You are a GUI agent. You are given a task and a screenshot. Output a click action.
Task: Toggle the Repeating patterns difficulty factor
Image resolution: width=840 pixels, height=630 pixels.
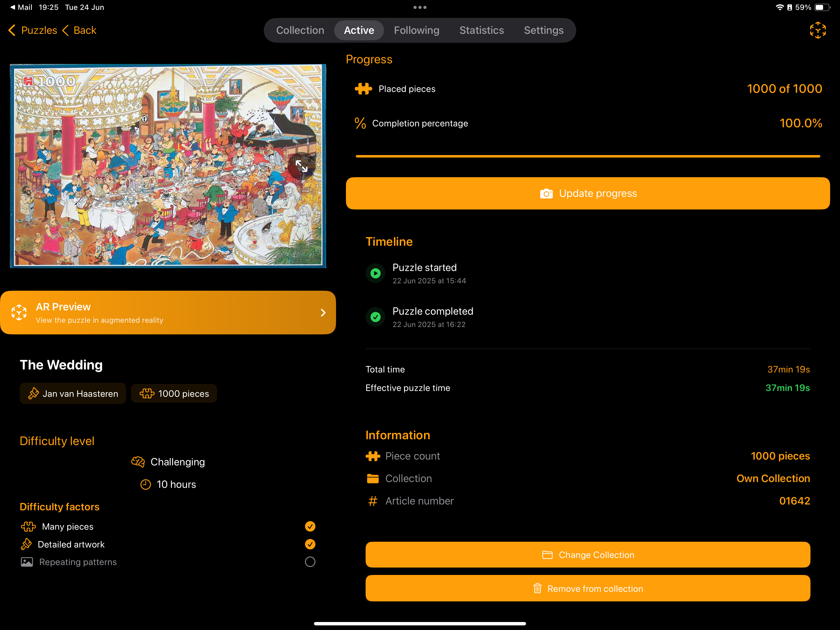pyautogui.click(x=310, y=562)
